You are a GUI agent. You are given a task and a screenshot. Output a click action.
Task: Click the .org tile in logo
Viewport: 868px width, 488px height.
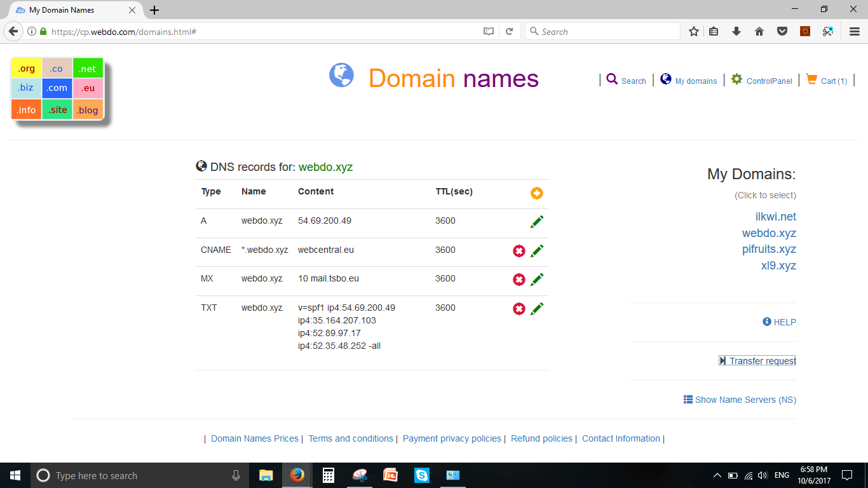coord(26,68)
